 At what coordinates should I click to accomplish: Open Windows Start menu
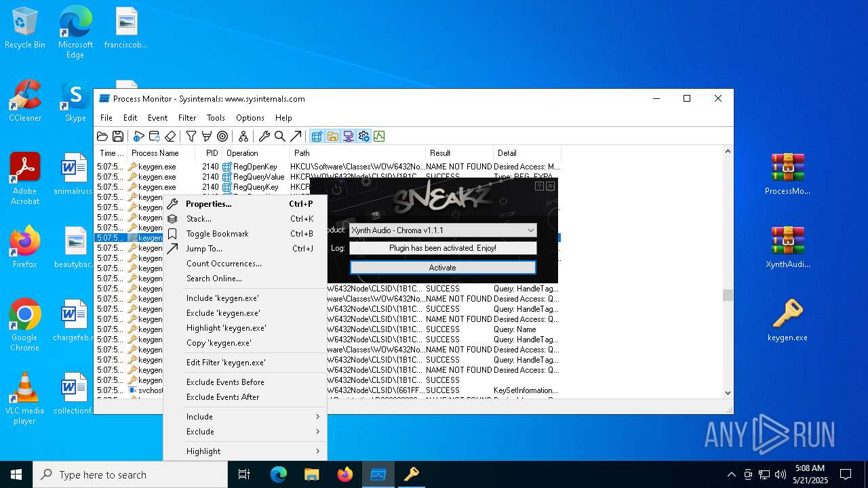pos(16,474)
